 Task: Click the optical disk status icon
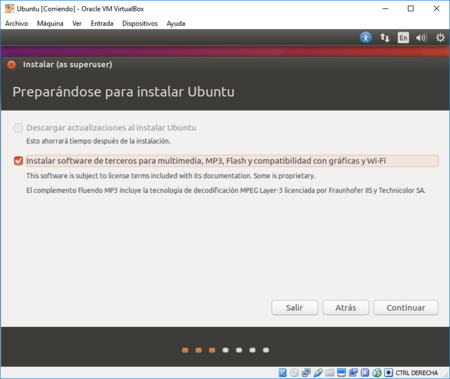point(294,372)
